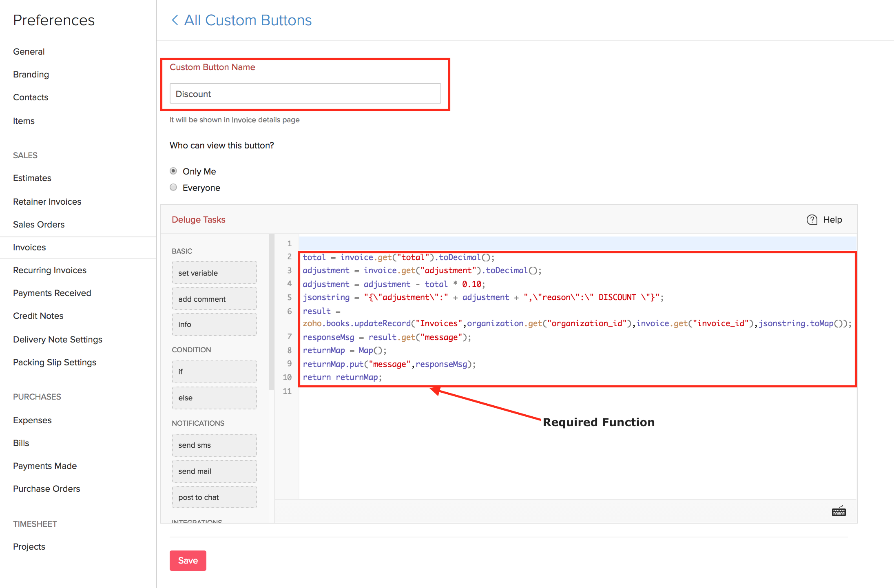Choose the info task block
Viewport: 894px width, 588px height.
point(214,324)
